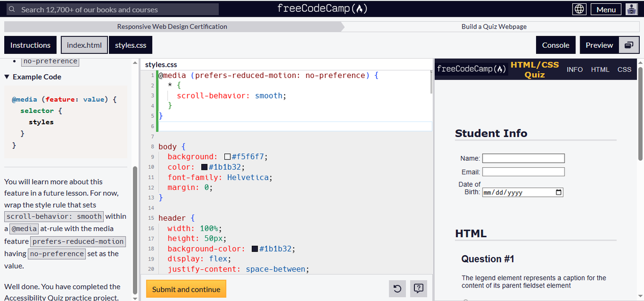Open preview in a new pane icon
Image resolution: width=644 pixels, height=301 pixels.
628,45
